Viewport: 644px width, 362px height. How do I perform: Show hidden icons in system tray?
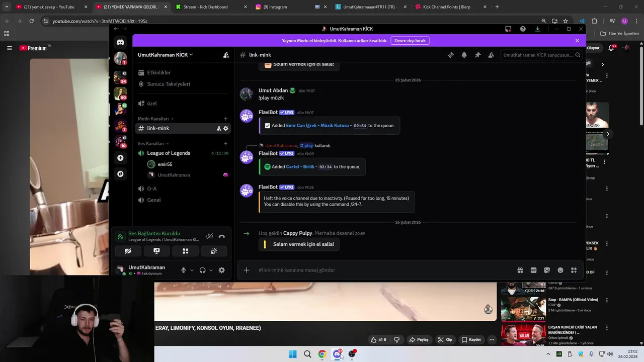tap(548, 354)
